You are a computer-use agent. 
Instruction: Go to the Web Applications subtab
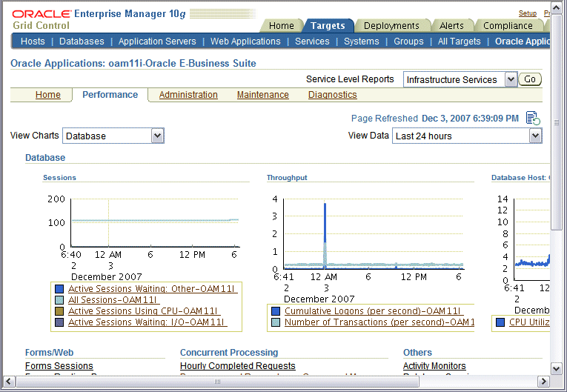click(x=245, y=41)
